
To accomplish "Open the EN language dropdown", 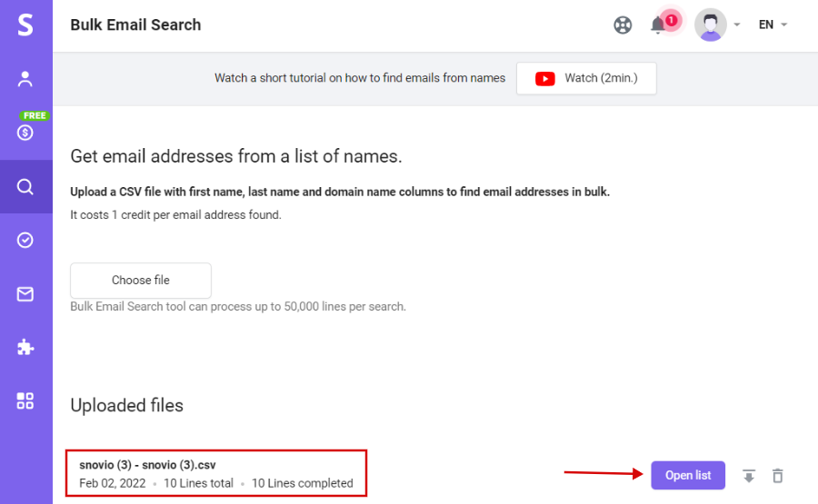I will tap(773, 25).
